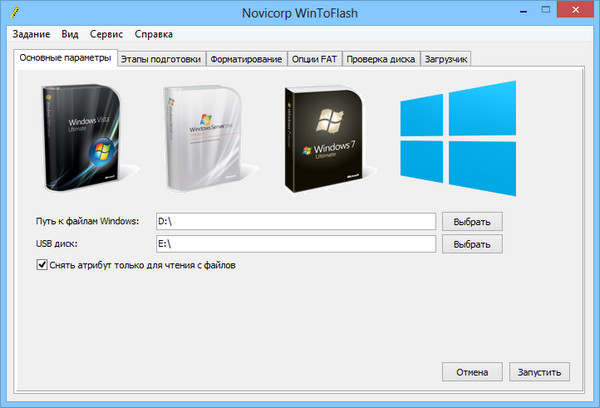Viewport: 600px width, 408px height.
Task: Go to the Проверка диска tab
Action: pos(381,59)
